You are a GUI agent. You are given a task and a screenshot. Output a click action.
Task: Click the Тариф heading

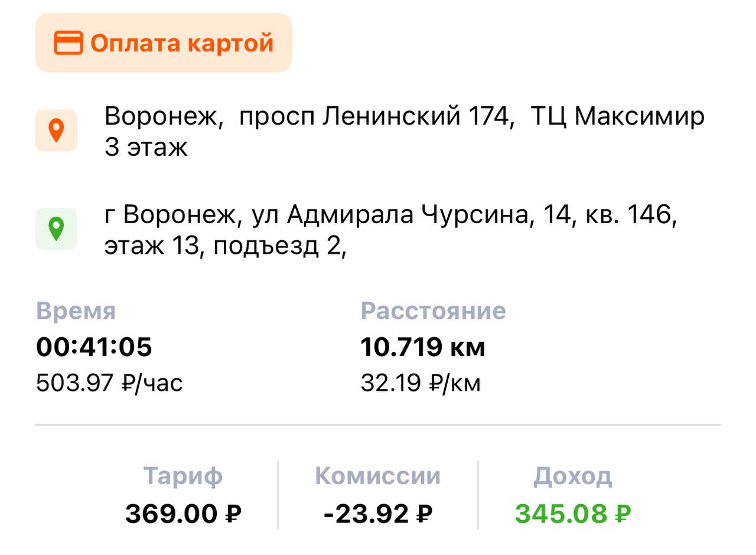pos(183,476)
